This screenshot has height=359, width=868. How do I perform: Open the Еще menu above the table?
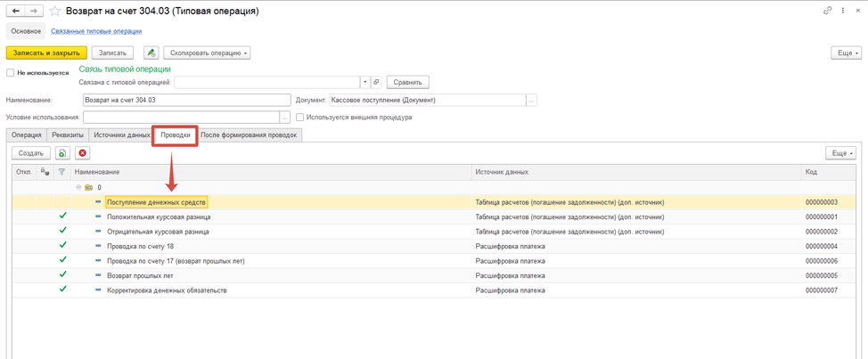point(840,152)
